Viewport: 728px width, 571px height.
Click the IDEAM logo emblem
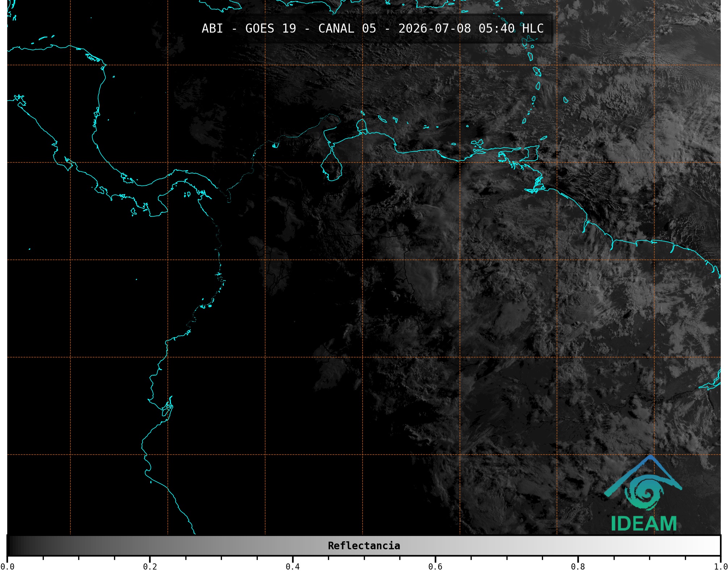point(643,483)
